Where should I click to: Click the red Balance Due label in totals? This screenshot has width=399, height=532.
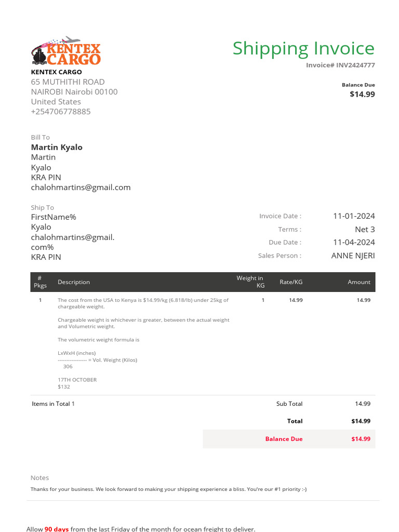(284, 439)
